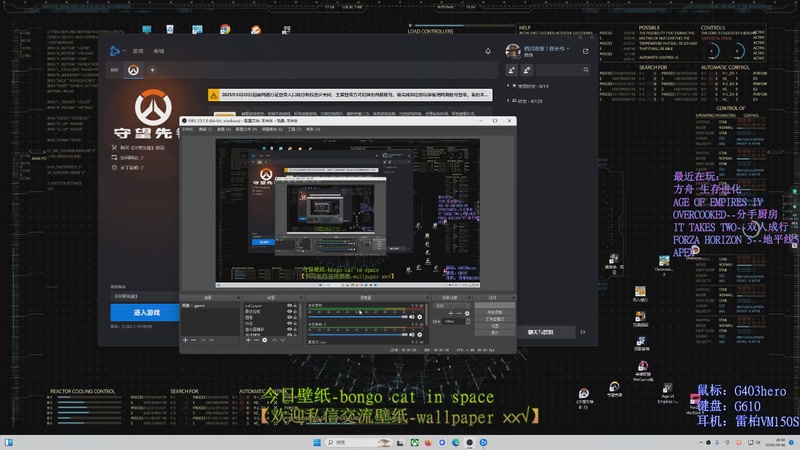This screenshot has height=450, width=800.
Task: Toggle visibility of third source in list
Action: (x=289, y=317)
